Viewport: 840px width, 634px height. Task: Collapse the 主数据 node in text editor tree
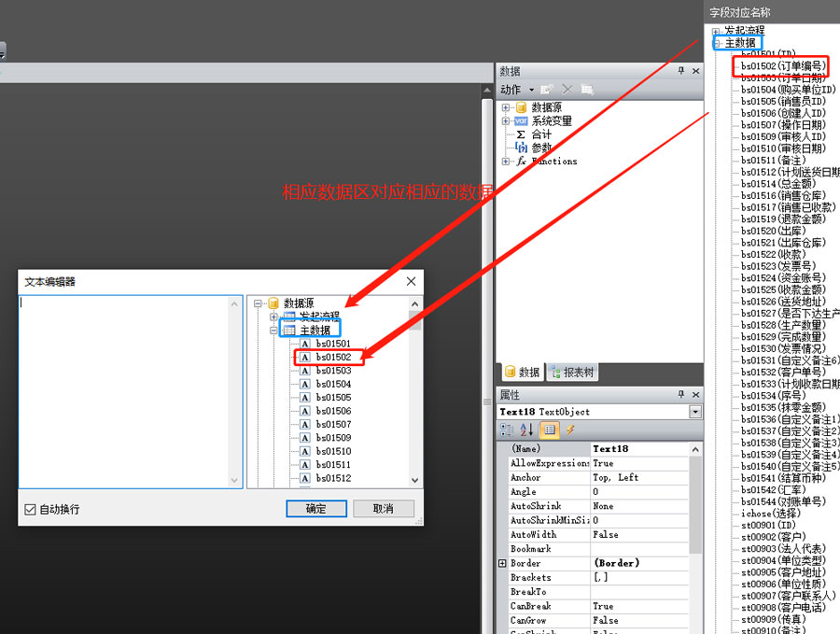pos(273,330)
